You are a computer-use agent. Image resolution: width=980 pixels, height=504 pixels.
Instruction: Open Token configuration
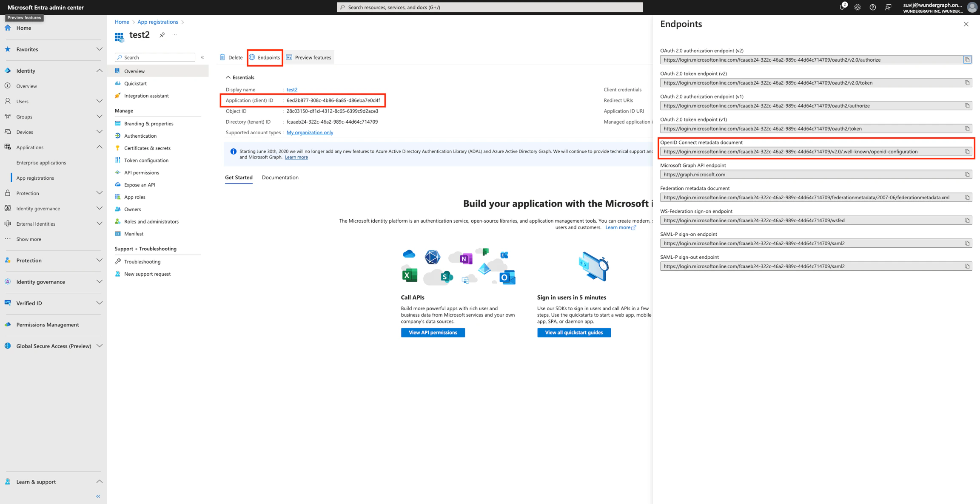[x=146, y=160]
